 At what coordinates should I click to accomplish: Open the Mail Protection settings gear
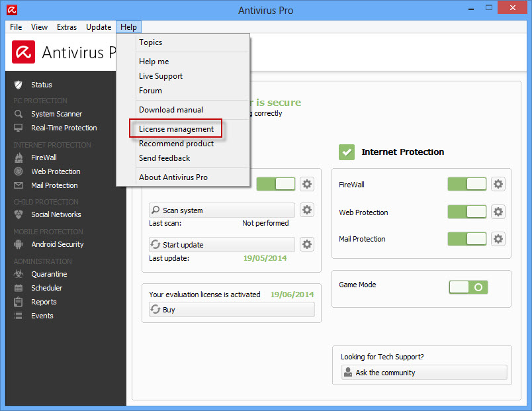498,239
